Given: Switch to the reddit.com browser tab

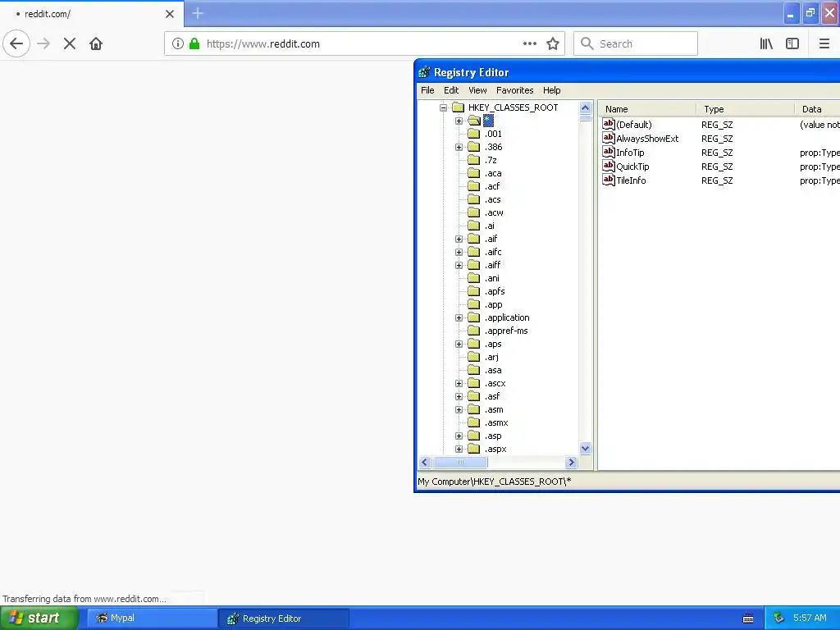Looking at the screenshot, I should pos(91,14).
